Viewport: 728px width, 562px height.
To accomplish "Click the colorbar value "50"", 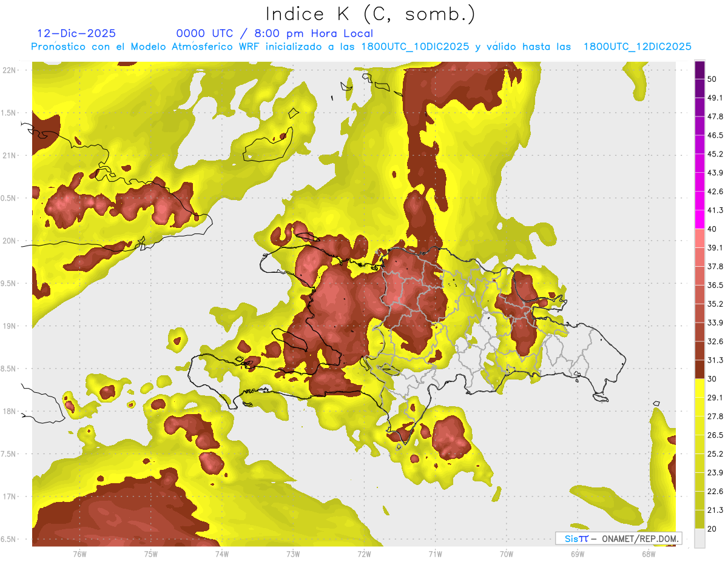I will (713, 79).
